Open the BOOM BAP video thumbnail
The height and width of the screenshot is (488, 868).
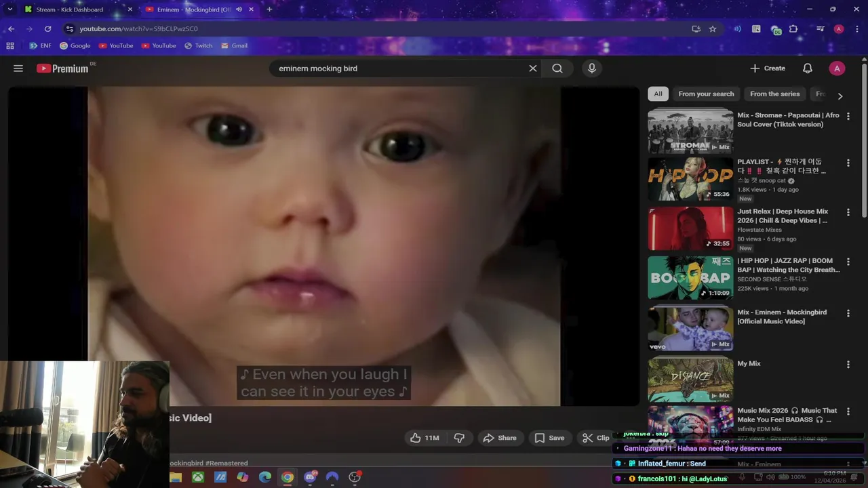tap(690, 278)
